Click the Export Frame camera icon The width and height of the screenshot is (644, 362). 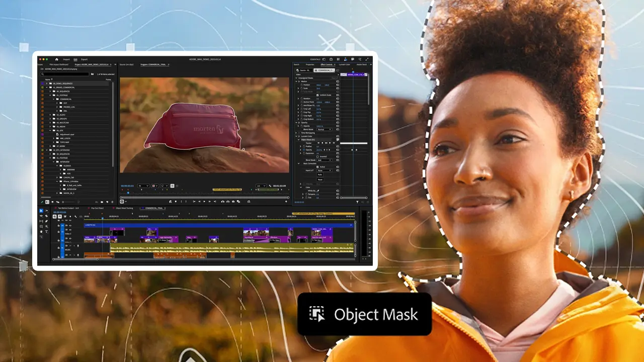[233, 202]
